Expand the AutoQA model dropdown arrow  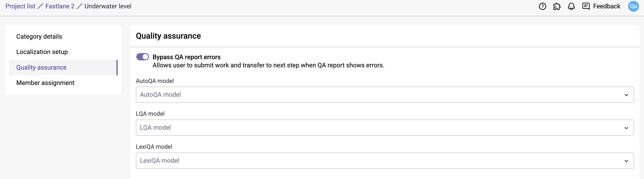coord(626,95)
